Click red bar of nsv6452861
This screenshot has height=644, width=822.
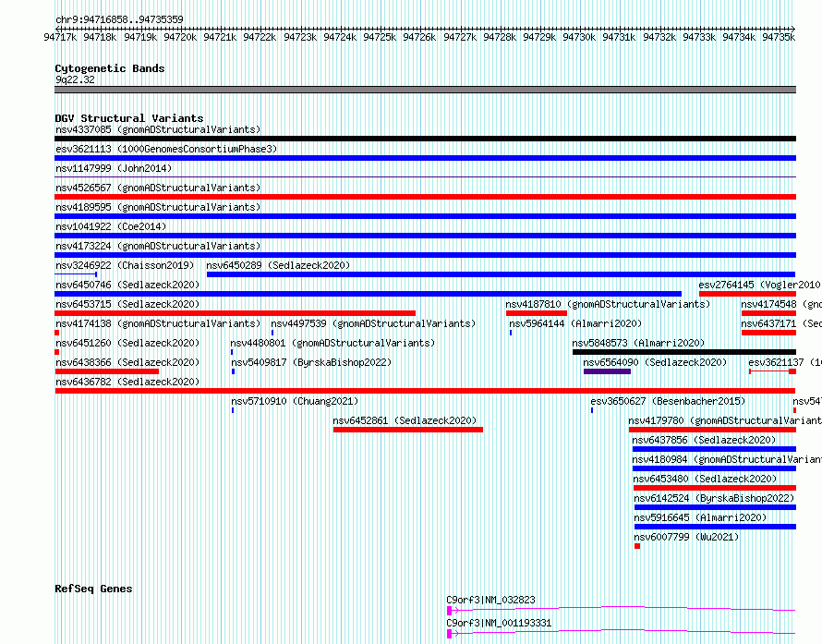[408, 430]
